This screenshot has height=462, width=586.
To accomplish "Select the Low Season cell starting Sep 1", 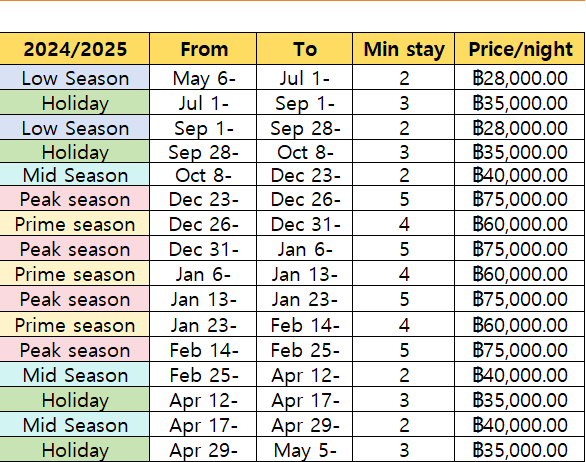I will (75, 128).
